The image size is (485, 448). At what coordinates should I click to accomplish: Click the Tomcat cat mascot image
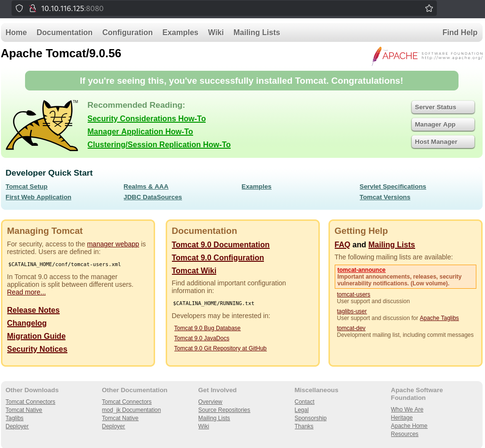(x=42, y=126)
